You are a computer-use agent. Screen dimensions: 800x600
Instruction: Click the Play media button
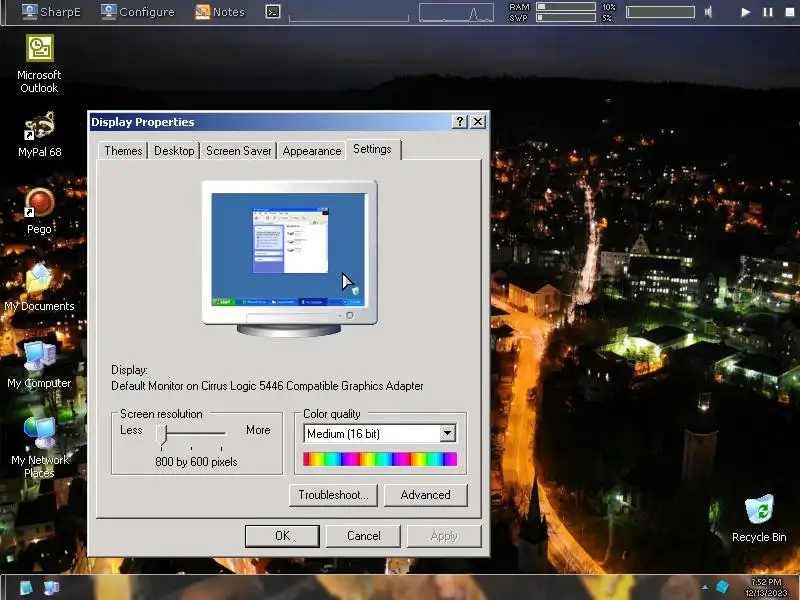745,12
